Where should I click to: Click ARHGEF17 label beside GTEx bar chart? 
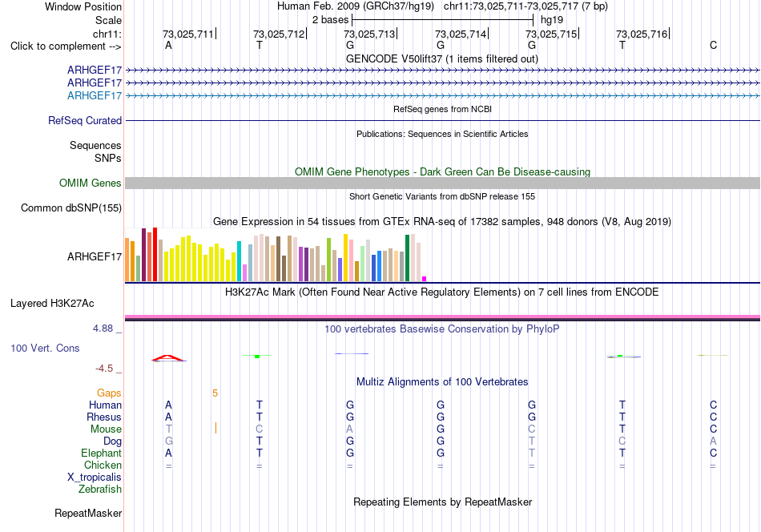tap(95, 256)
